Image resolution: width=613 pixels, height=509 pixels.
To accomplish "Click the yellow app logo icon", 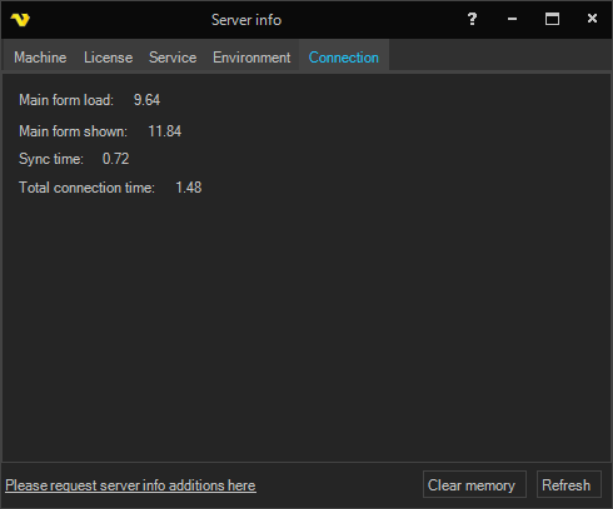I will pyautogui.click(x=20, y=20).
